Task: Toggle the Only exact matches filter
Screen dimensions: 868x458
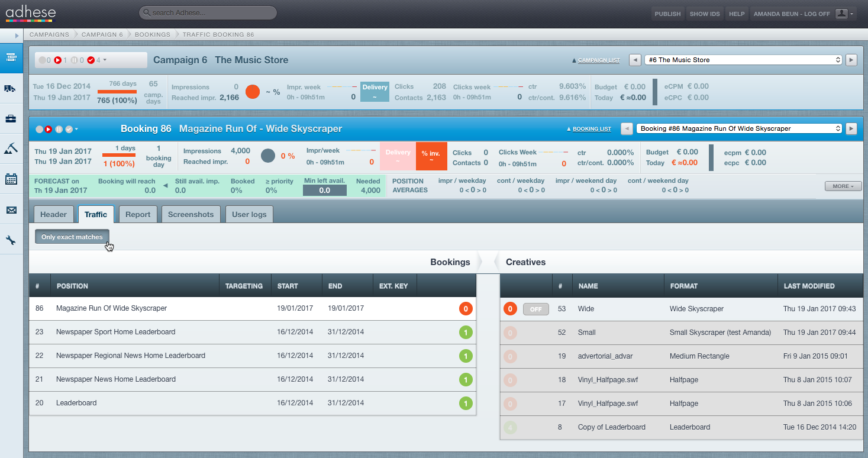Action: tap(72, 237)
